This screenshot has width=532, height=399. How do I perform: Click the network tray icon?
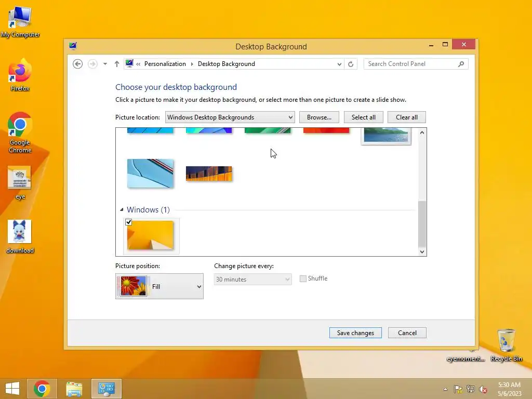(471, 389)
